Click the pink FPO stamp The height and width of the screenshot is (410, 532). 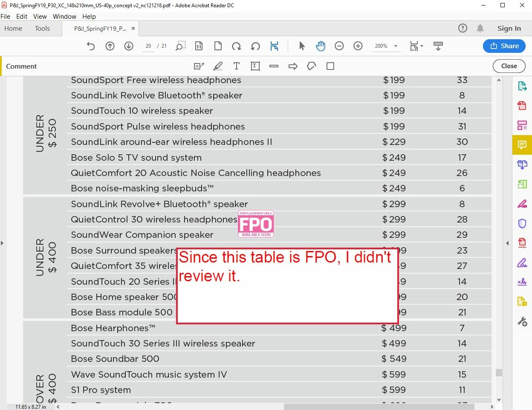[x=256, y=224]
